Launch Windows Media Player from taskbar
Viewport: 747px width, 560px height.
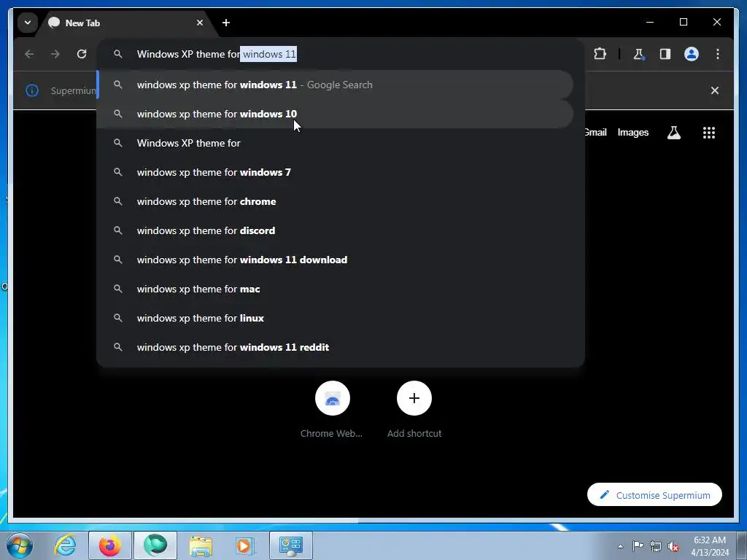pyautogui.click(x=245, y=545)
